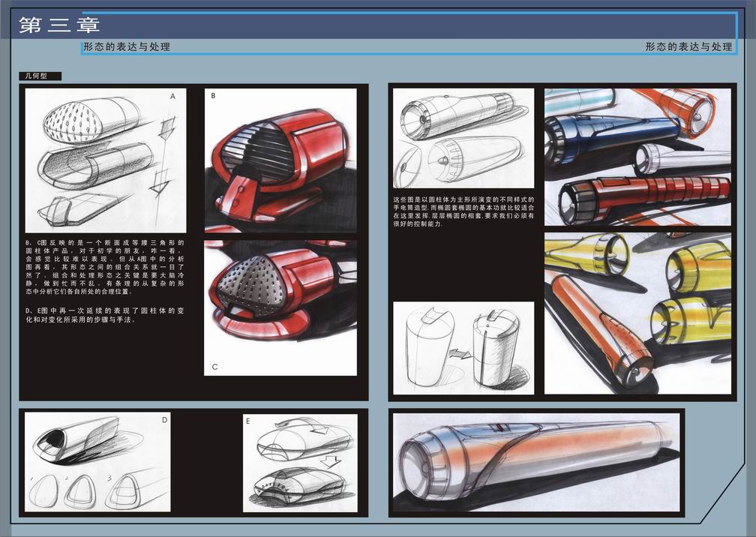Open red perforated rendering C
756x537 pixels.
[x=280, y=308]
